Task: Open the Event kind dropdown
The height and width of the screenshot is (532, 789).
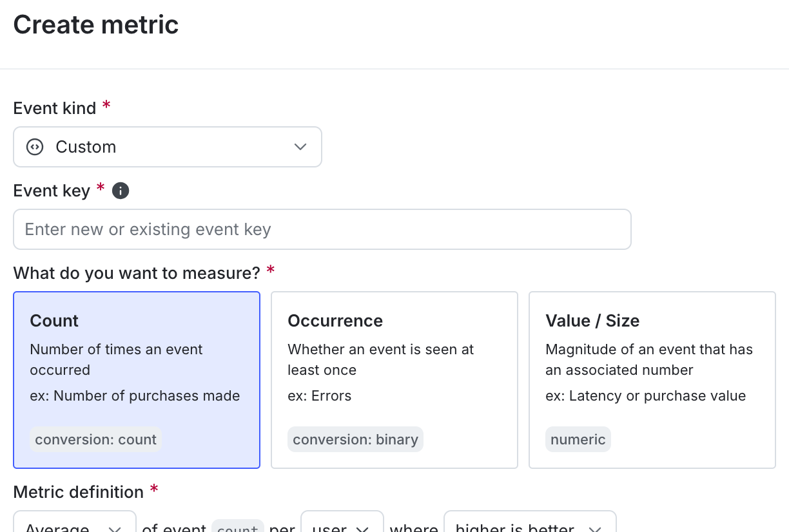Action: (x=168, y=147)
